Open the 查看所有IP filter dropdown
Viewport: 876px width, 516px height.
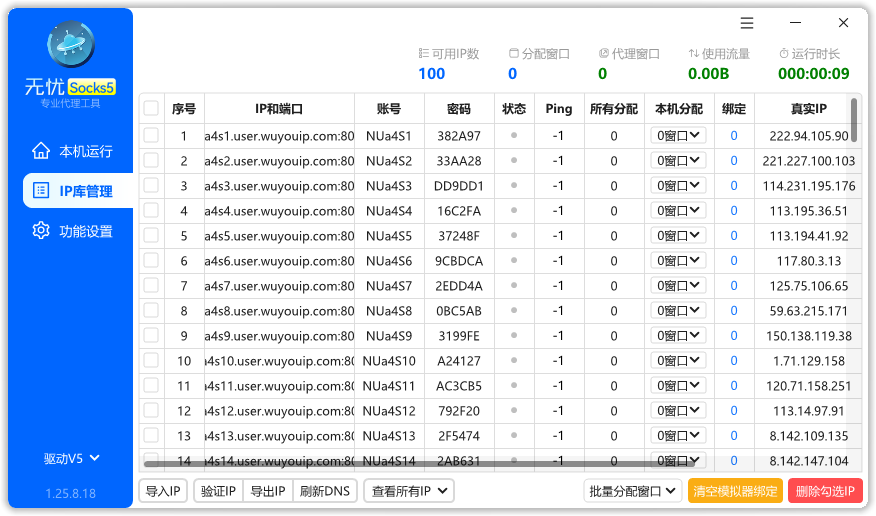[x=409, y=491]
